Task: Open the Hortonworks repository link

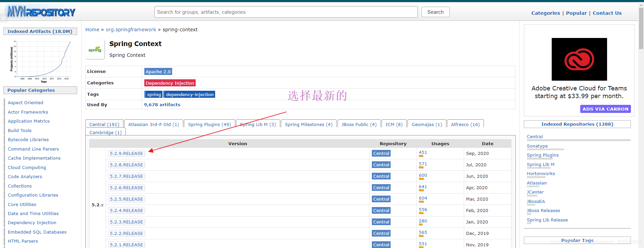Action: coord(541,174)
